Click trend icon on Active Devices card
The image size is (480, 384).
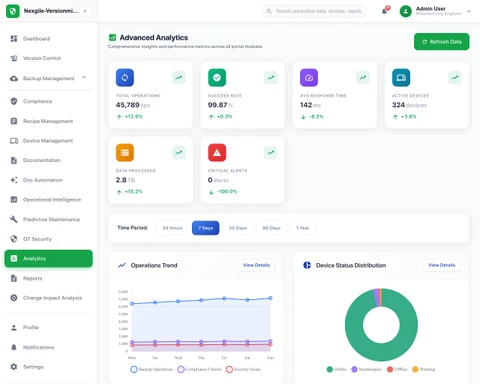pos(455,78)
